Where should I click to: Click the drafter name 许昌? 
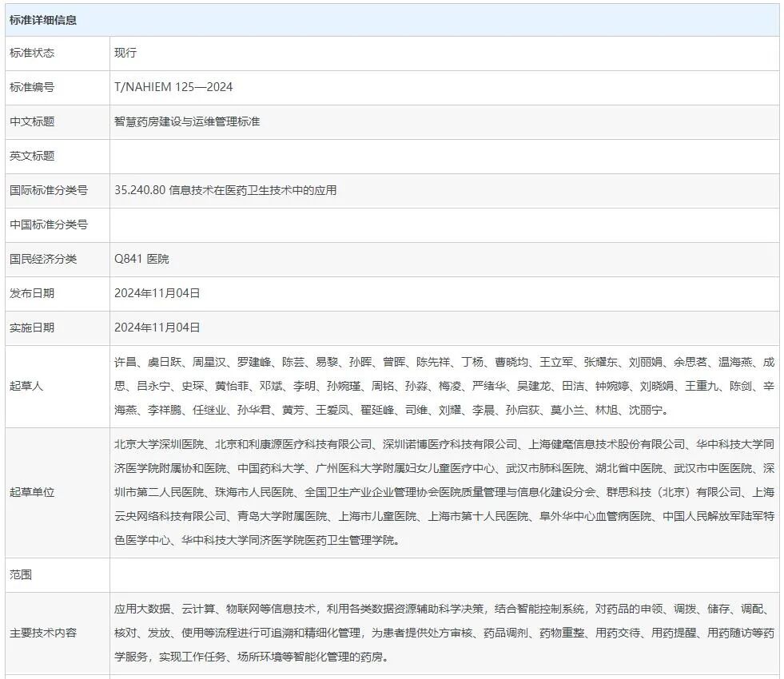click(125, 362)
